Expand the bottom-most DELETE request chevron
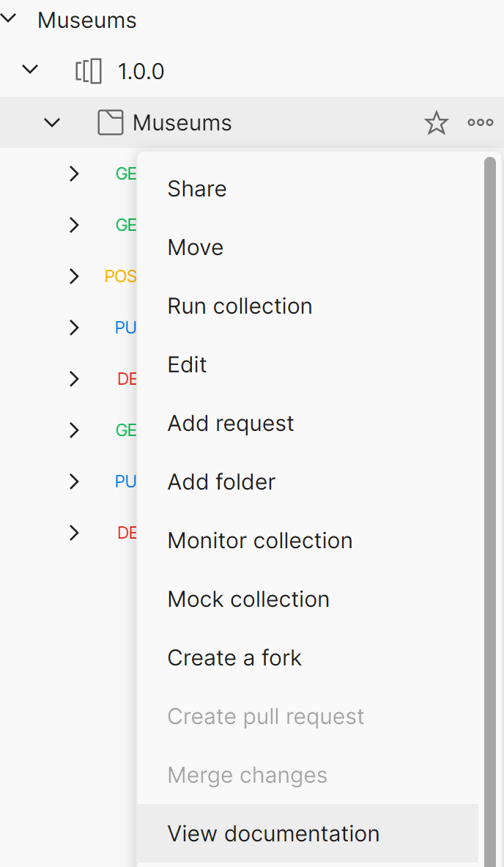 point(73,533)
